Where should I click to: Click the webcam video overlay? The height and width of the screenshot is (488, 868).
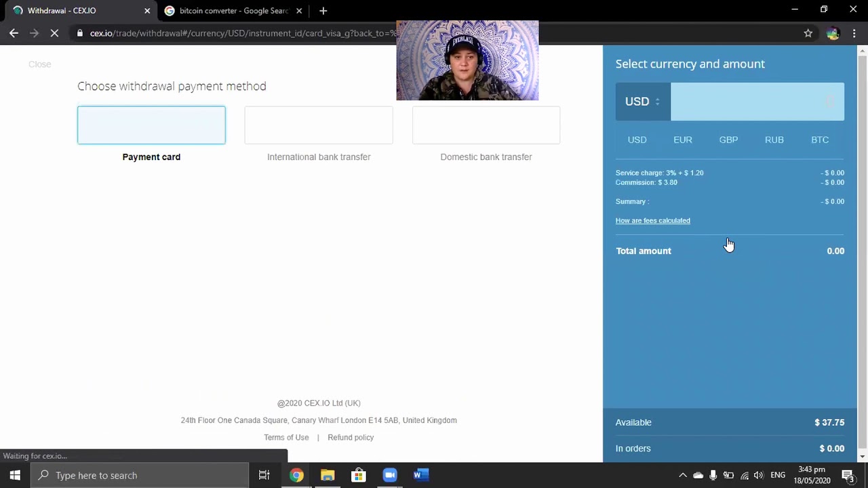[x=467, y=60]
